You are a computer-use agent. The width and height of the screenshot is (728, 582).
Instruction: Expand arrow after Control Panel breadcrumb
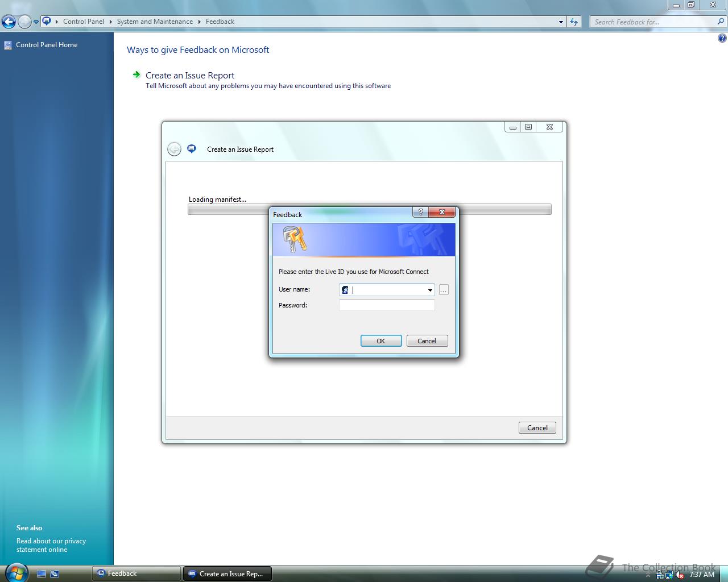coord(110,22)
